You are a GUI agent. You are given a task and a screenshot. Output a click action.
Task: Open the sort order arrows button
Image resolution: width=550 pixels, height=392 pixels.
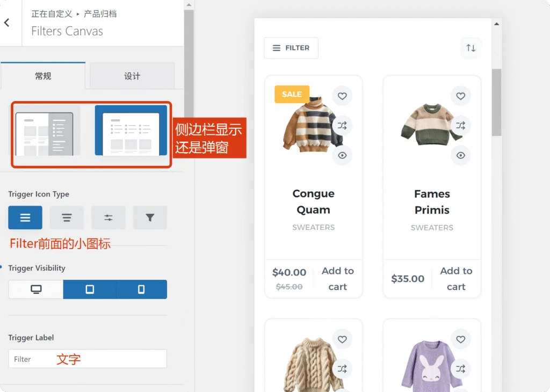pyautogui.click(x=471, y=48)
